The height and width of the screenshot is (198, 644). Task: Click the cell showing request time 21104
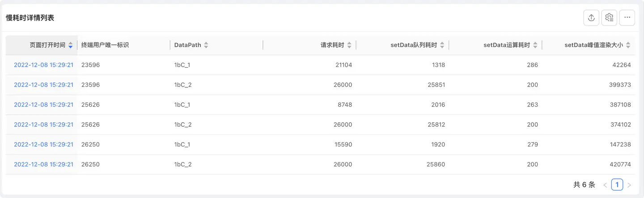tap(343, 65)
